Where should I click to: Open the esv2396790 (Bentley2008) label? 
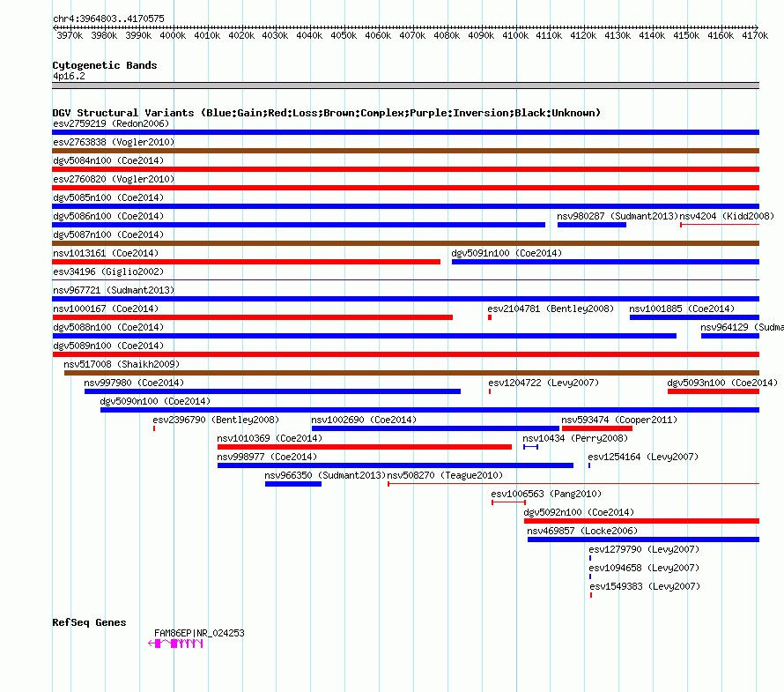point(216,420)
